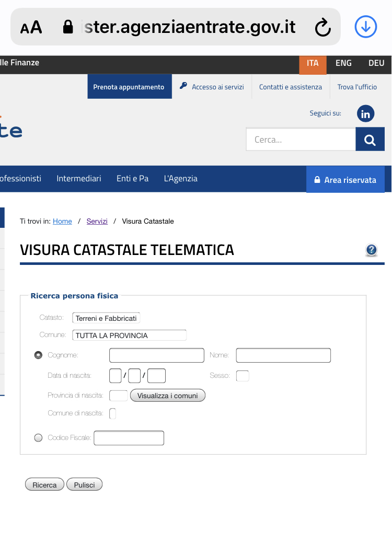392x545 pixels.
Task: Tap the address bar padlock icon
Action: click(x=68, y=27)
